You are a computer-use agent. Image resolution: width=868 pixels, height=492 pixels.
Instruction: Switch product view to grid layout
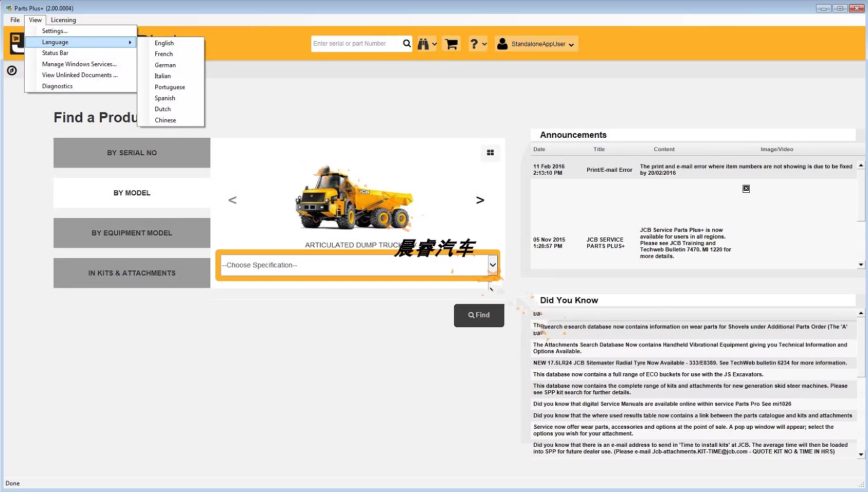click(490, 153)
